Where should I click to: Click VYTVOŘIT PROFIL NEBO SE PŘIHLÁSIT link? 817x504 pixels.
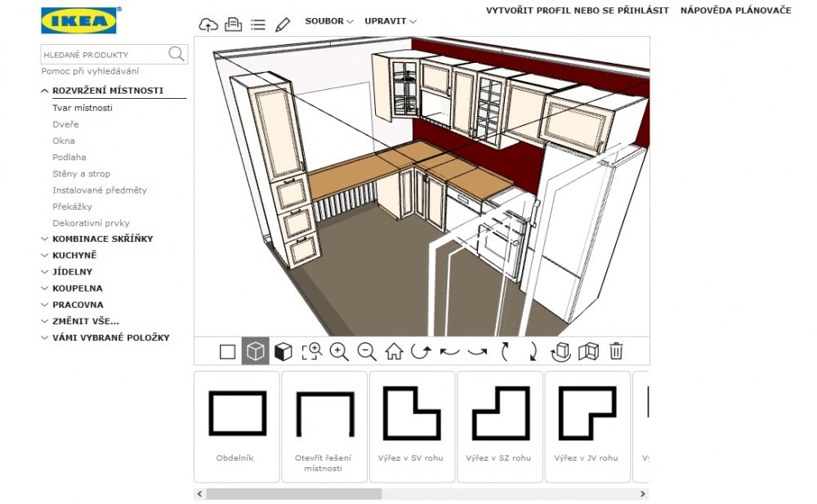(577, 11)
